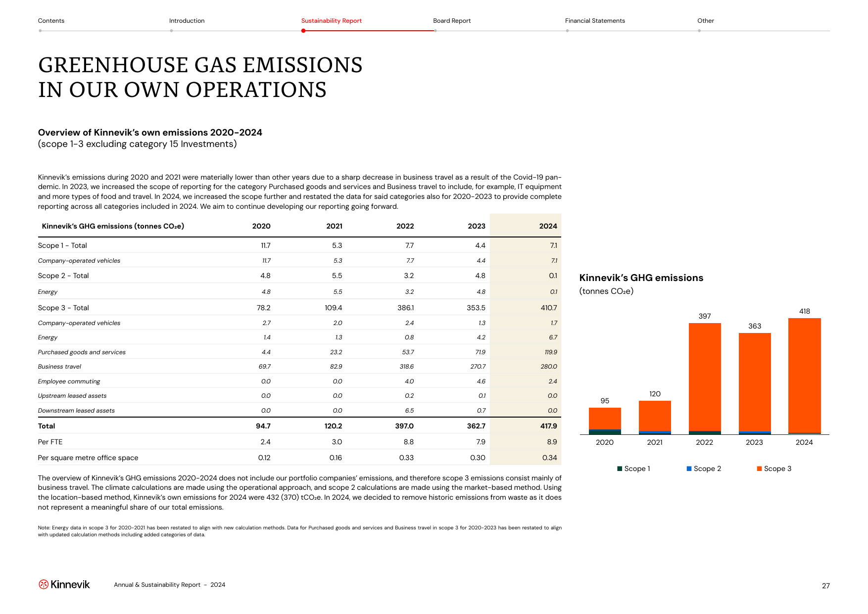Click the Per FTE row label

(50, 442)
